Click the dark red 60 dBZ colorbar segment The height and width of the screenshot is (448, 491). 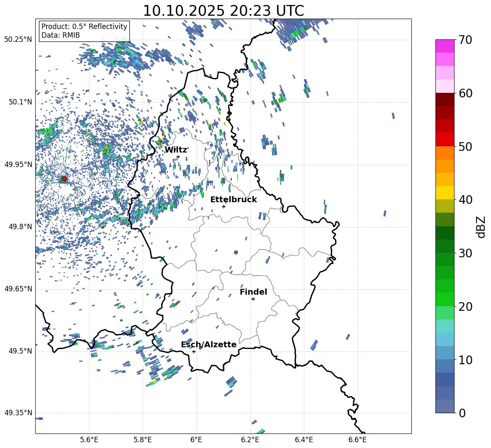click(x=445, y=99)
